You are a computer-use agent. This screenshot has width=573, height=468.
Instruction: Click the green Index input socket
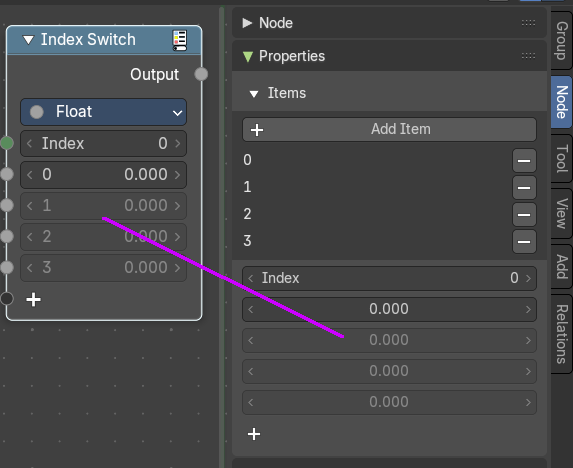pos(7,143)
